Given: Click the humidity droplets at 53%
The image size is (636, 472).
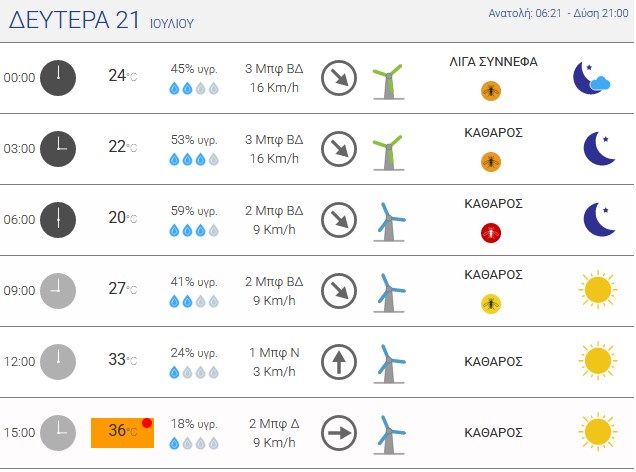Looking at the screenshot, I should click(x=194, y=159).
